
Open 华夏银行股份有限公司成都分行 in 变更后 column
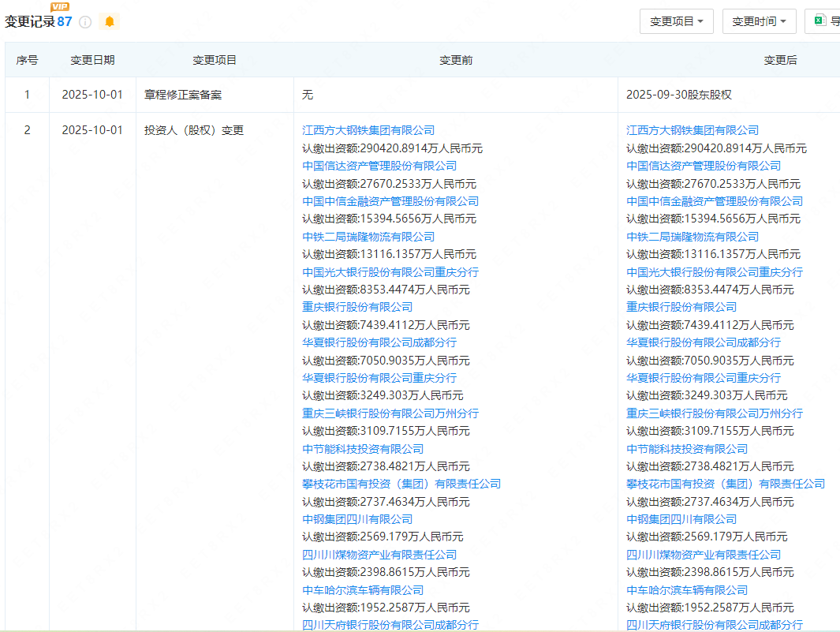704,342
